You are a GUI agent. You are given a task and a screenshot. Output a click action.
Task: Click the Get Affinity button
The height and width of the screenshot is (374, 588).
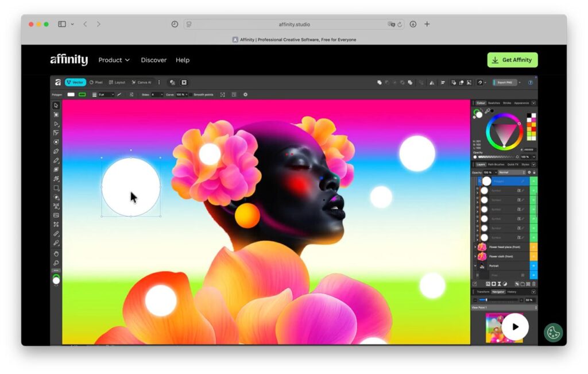tap(512, 60)
